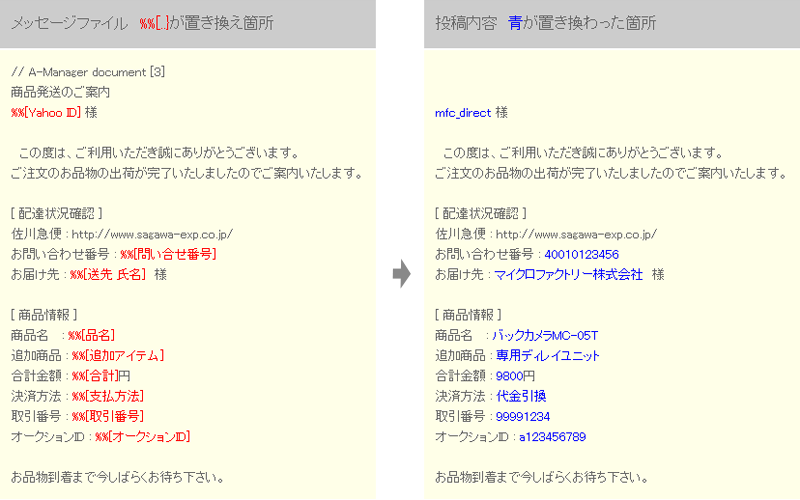Click 'お品物到着まで今しばらくお待ち下さい。' in the right panel

tap(542, 478)
